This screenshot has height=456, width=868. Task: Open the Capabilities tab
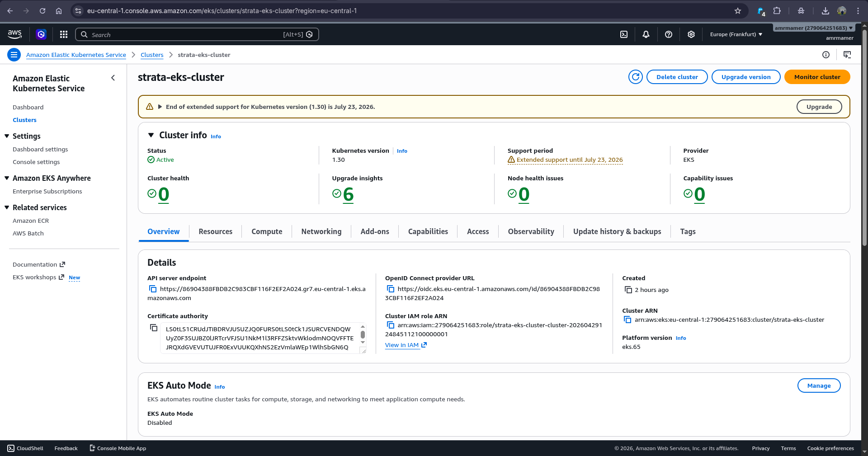tap(428, 231)
